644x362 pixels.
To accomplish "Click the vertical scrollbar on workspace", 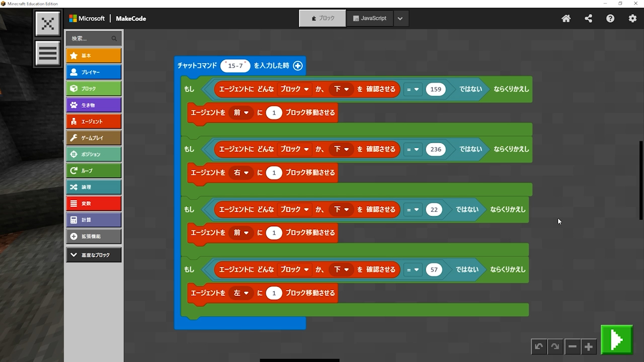I will tap(641, 180).
